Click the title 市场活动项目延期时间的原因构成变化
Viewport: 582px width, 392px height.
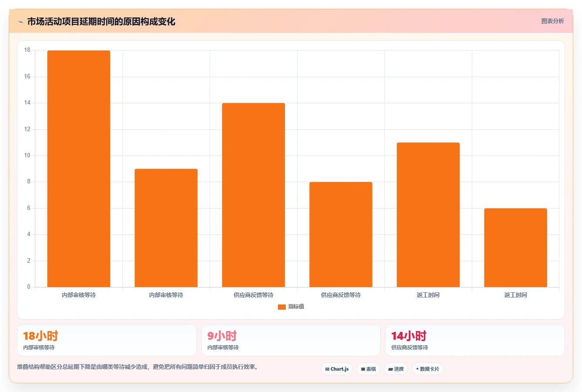[101, 21]
